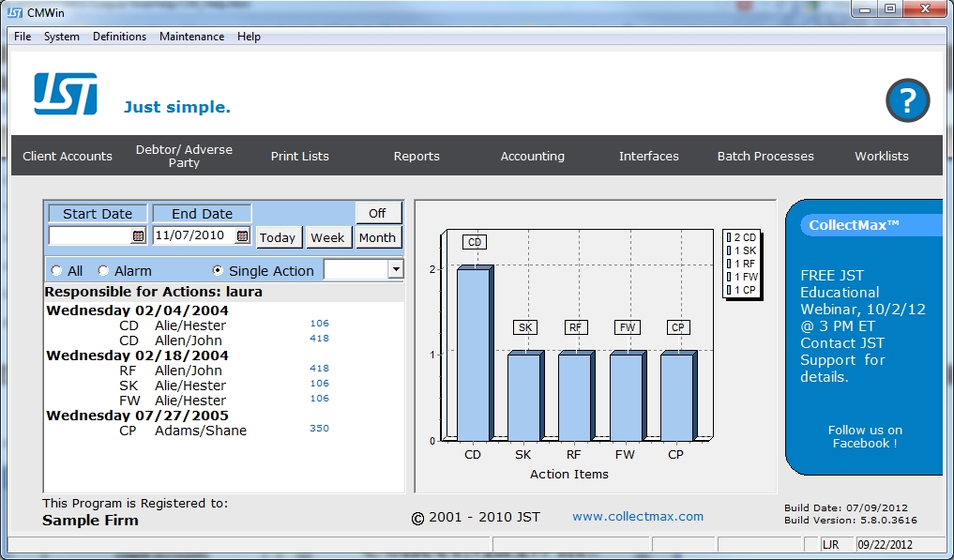Click the blue help question mark icon

[x=907, y=100]
